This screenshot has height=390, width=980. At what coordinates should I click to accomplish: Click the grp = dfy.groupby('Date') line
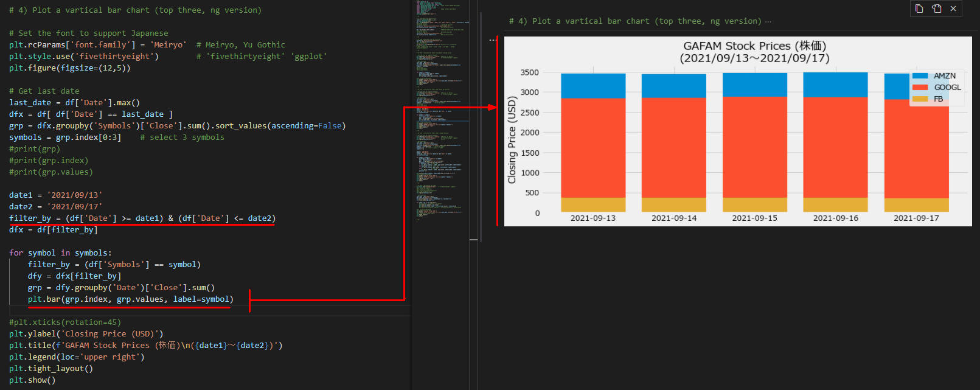pos(122,288)
